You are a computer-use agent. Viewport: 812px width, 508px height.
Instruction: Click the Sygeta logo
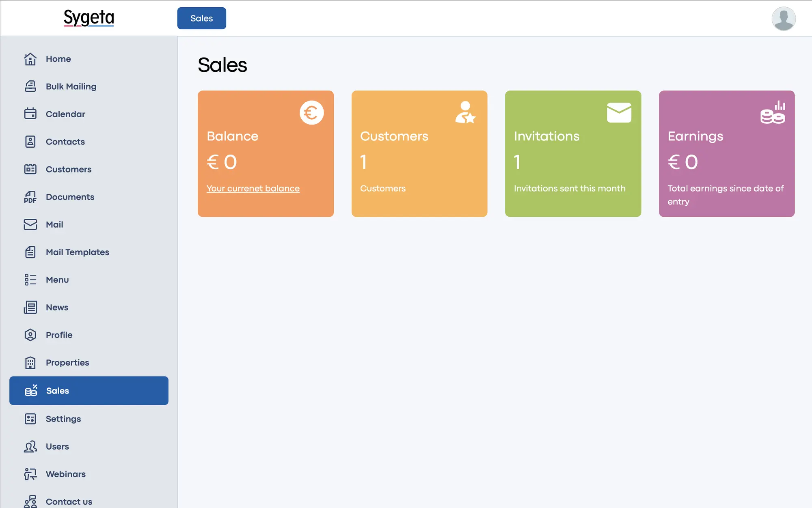coord(89,18)
